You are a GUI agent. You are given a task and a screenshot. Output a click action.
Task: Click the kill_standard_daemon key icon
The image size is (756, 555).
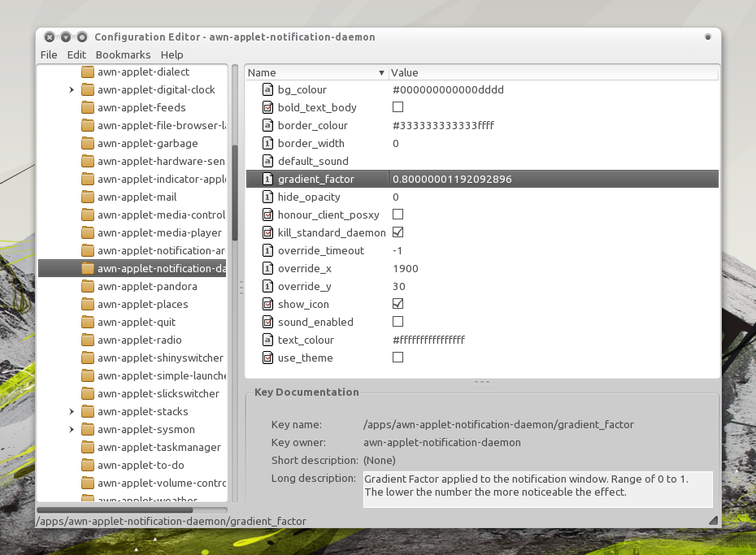(267, 232)
